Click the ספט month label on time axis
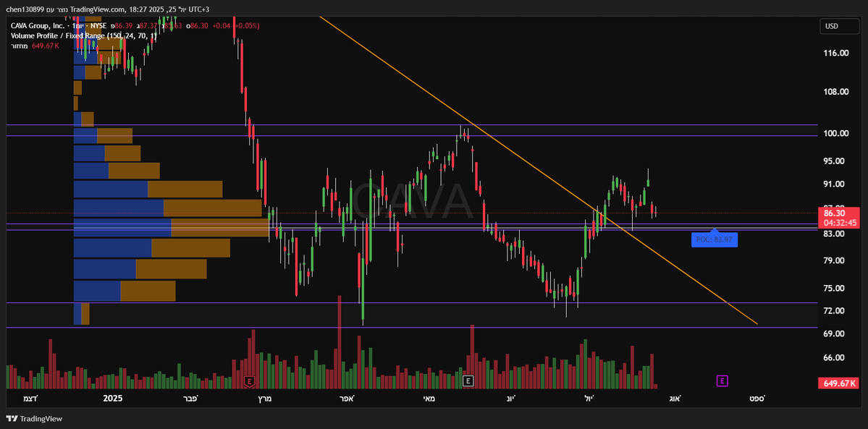Viewport: 868px width, 429px height. (757, 398)
